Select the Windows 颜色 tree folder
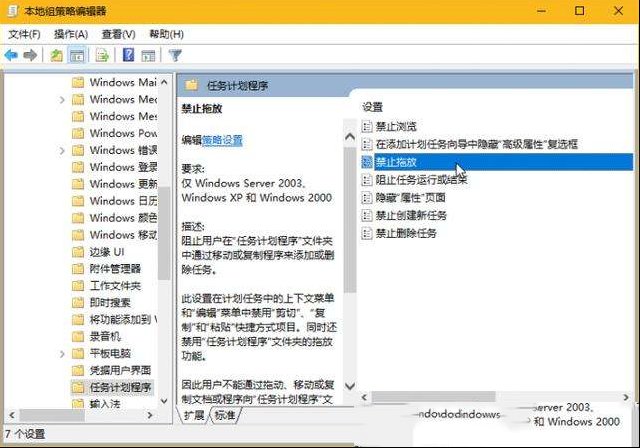This screenshot has height=448, width=640. click(123, 218)
